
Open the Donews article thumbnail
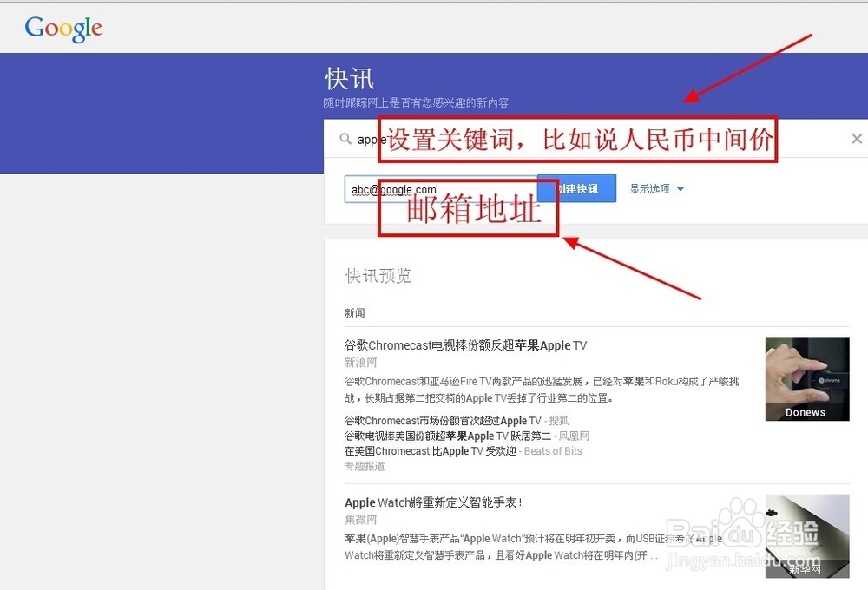click(807, 378)
